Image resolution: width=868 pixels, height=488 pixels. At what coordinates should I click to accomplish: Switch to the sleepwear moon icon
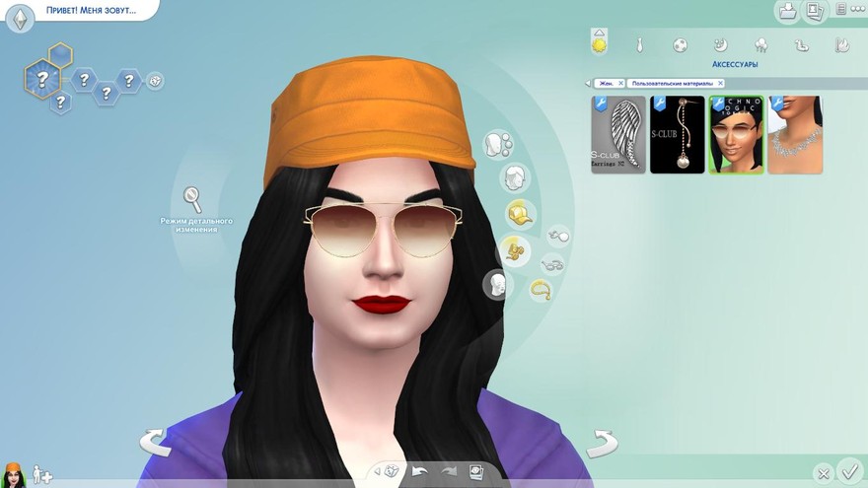click(x=720, y=44)
